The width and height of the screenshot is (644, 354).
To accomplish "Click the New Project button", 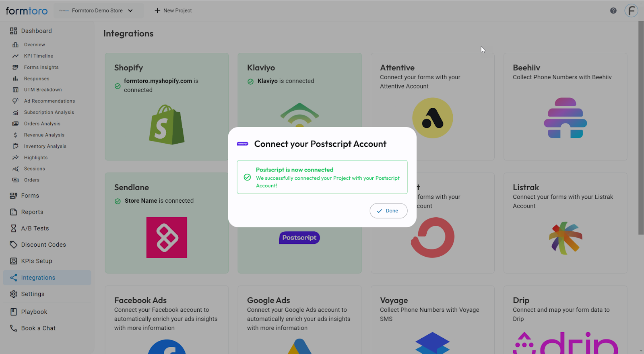I will pyautogui.click(x=173, y=10).
